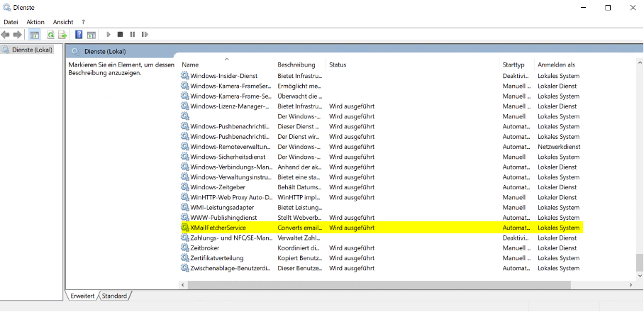The height and width of the screenshot is (312, 644).
Task: Toggle the action pane toolbar icon
Action: [x=91, y=35]
